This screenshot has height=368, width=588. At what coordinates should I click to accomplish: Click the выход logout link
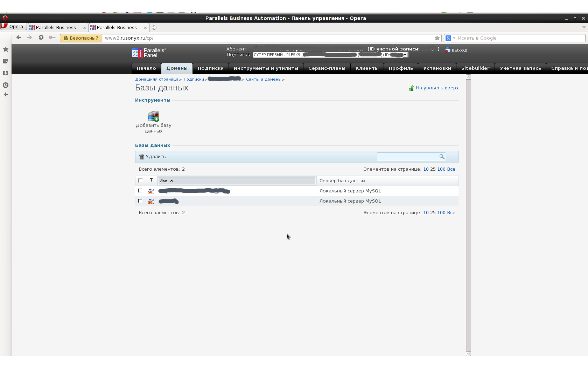(460, 50)
